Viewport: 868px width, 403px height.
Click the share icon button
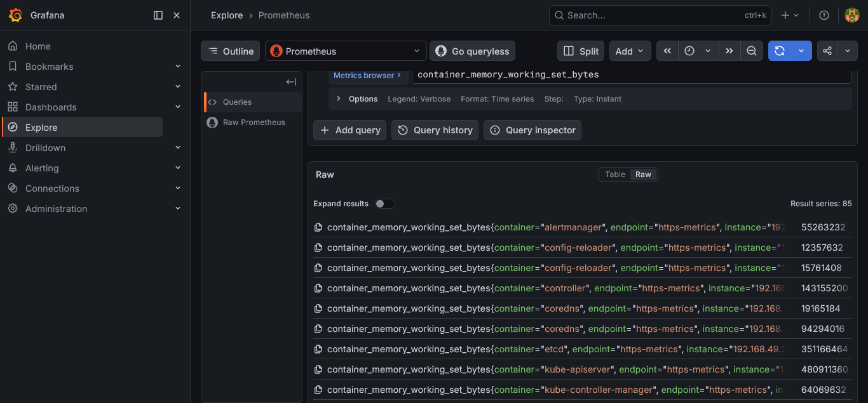point(827,51)
